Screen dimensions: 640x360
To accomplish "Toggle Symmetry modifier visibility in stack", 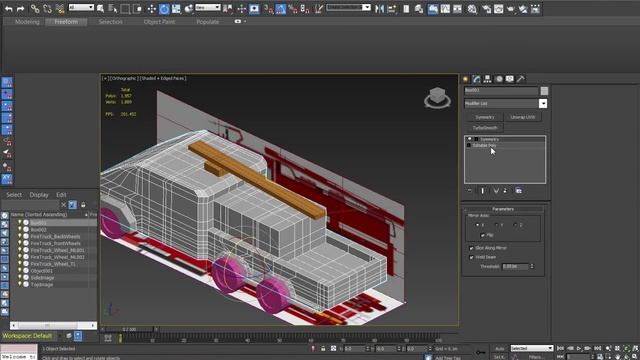I will click(469, 139).
